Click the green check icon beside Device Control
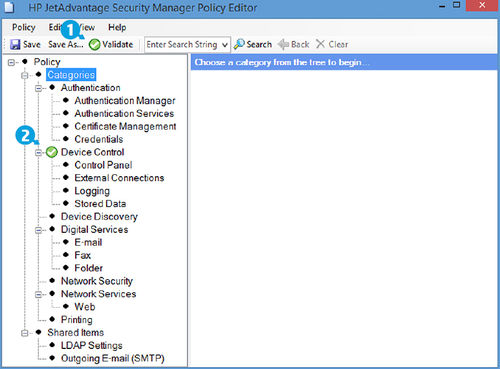Image resolution: width=500 pixels, height=369 pixels. tap(52, 152)
